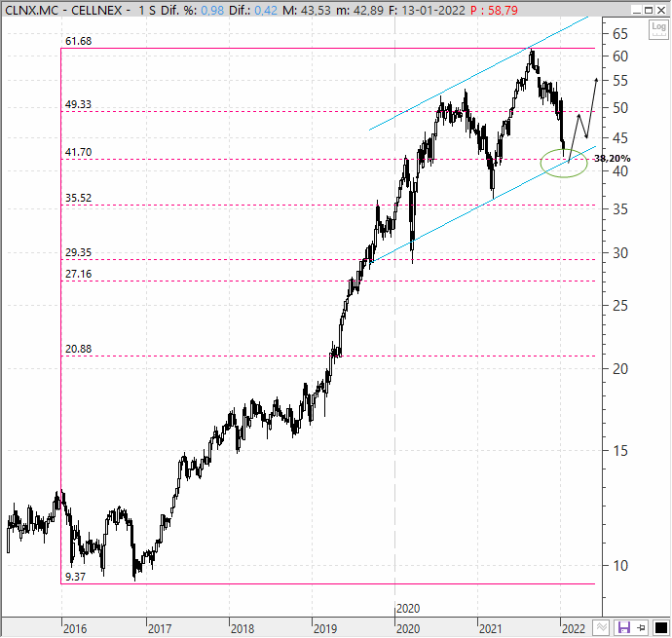
Task: Click the maximum value 43,53
Action: (316, 11)
